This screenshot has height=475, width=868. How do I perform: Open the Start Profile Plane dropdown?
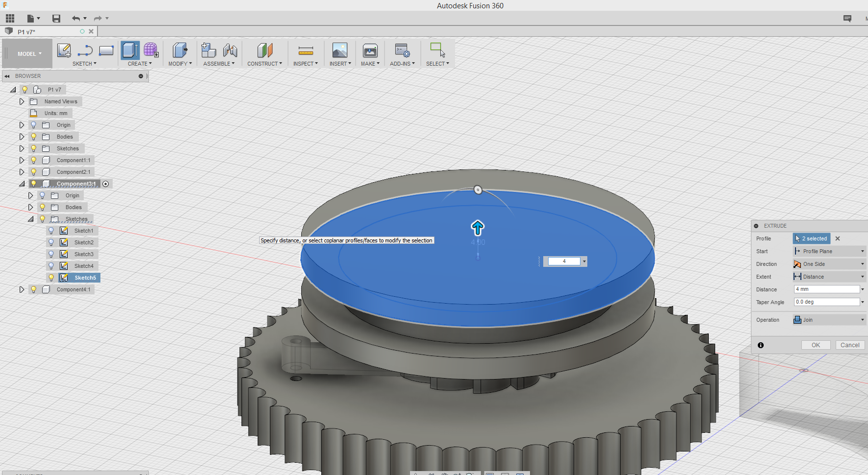click(x=829, y=251)
